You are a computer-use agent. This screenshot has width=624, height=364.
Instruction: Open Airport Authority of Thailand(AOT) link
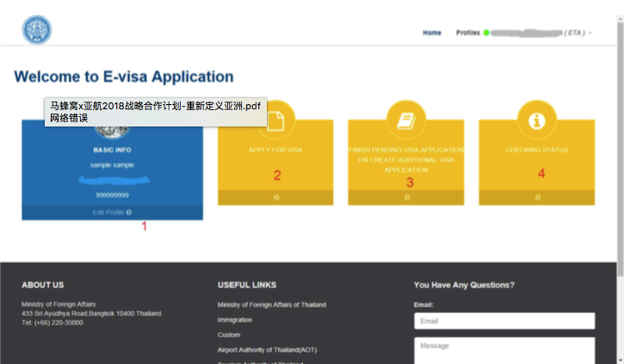[266, 350]
